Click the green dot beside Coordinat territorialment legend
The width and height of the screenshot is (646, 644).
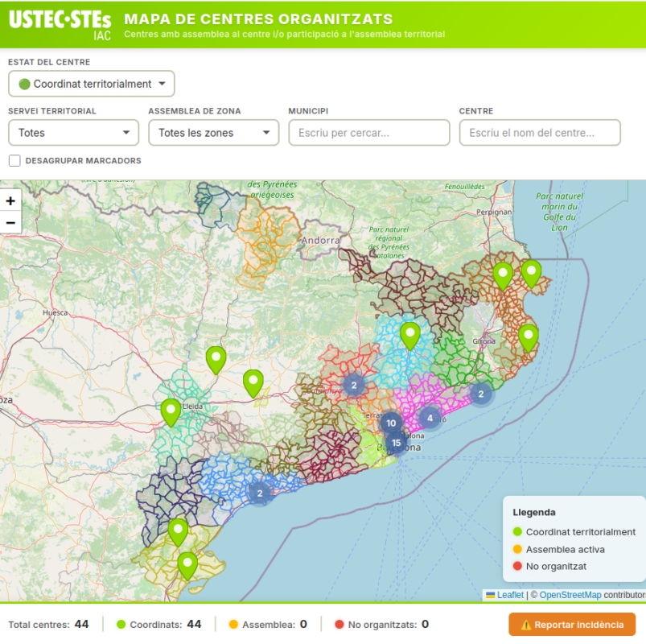coord(519,531)
